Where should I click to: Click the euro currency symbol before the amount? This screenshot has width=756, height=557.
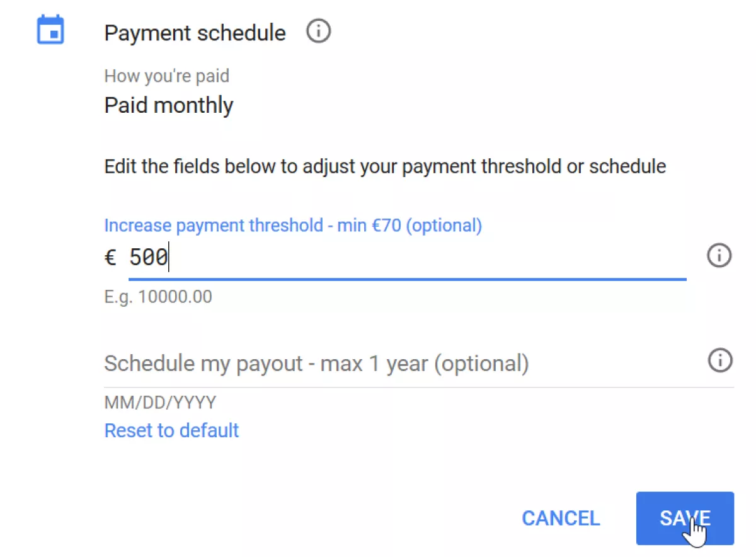coord(110,257)
